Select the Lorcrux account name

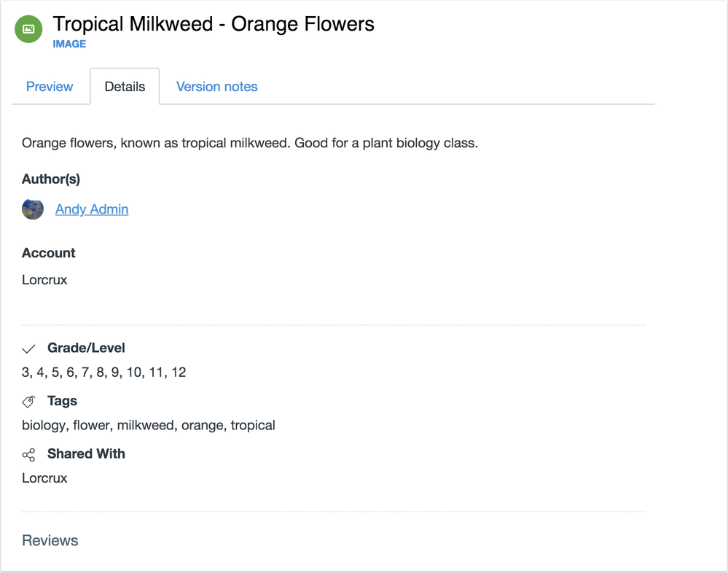[x=44, y=280]
